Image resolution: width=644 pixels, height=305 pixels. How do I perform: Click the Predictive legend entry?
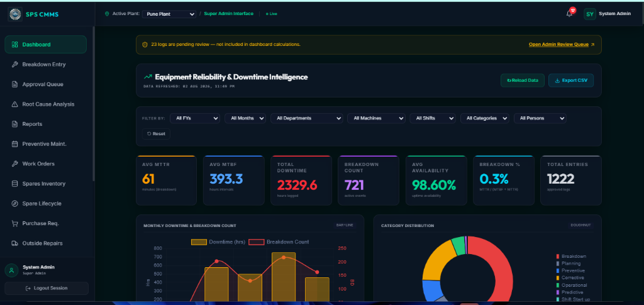[570, 292]
